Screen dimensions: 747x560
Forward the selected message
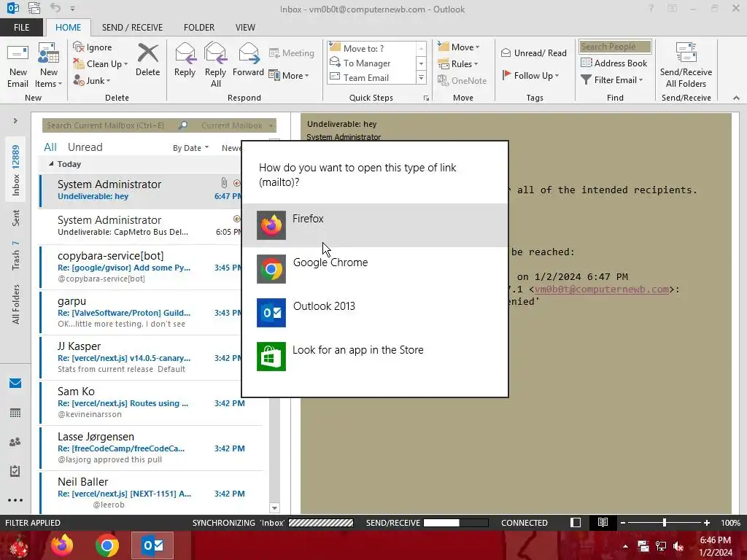tap(248, 61)
